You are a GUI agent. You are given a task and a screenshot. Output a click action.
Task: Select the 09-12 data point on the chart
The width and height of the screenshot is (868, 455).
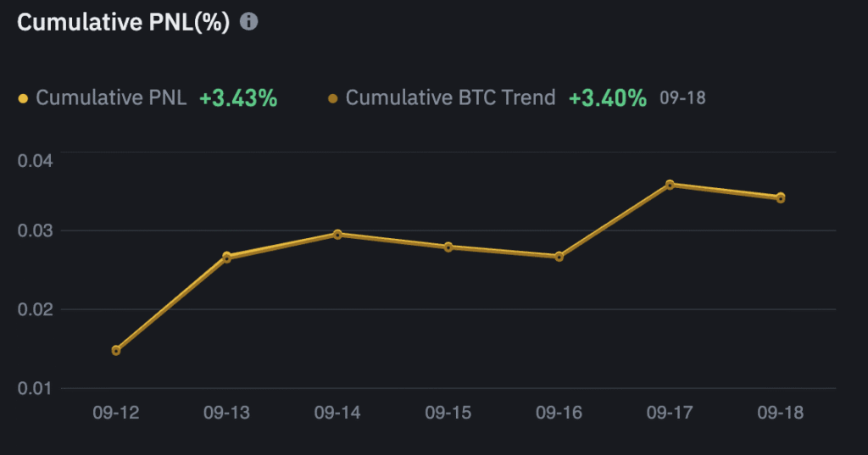(115, 351)
